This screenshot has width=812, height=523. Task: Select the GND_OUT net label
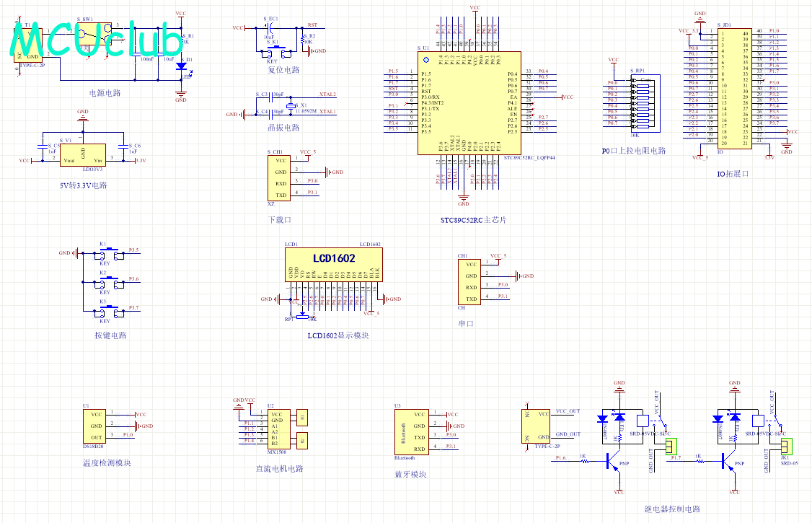pyautogui.click(x=568, y=434)
